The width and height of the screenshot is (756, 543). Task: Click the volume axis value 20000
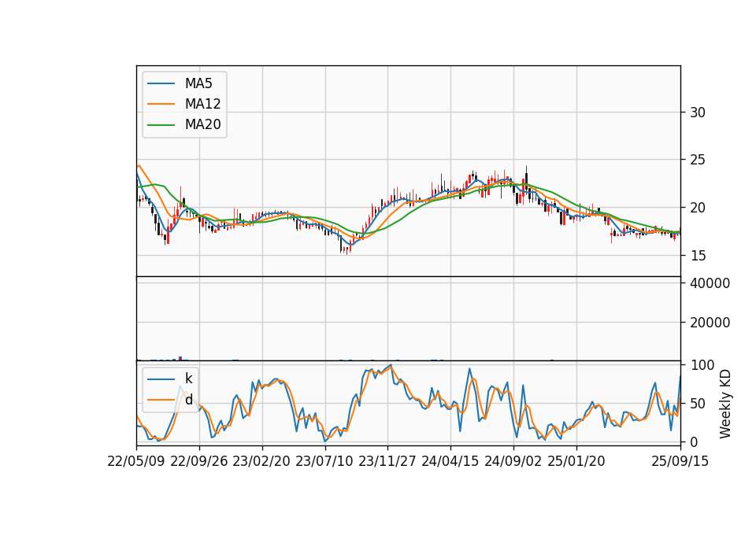pos(710,323)
